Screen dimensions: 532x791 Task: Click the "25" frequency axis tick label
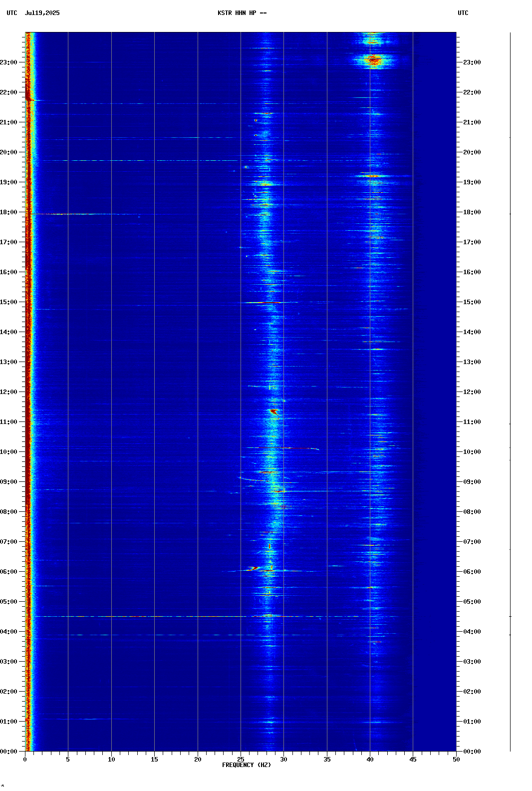(241, 760)
